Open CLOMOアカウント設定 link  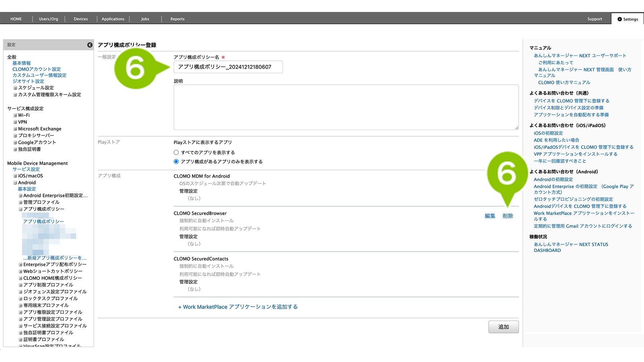(x=37, y=69)
